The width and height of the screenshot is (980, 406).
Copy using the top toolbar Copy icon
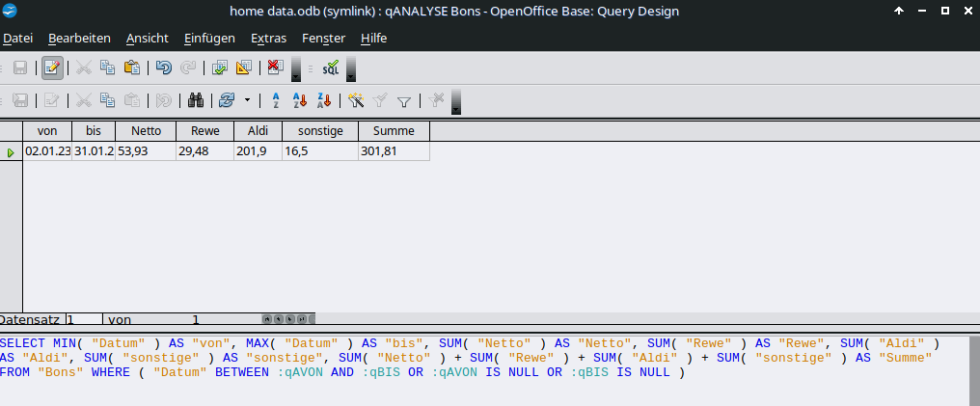(108, 68)
